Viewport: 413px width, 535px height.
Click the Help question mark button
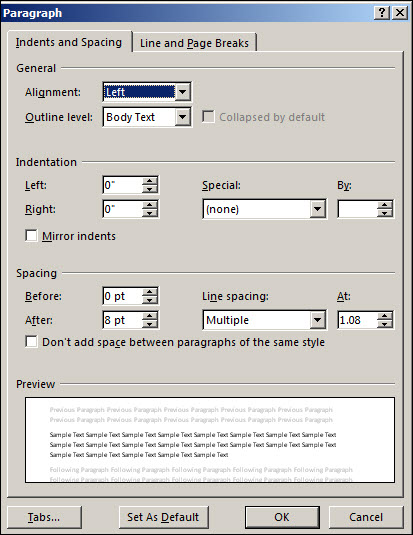tap(382, 13)
